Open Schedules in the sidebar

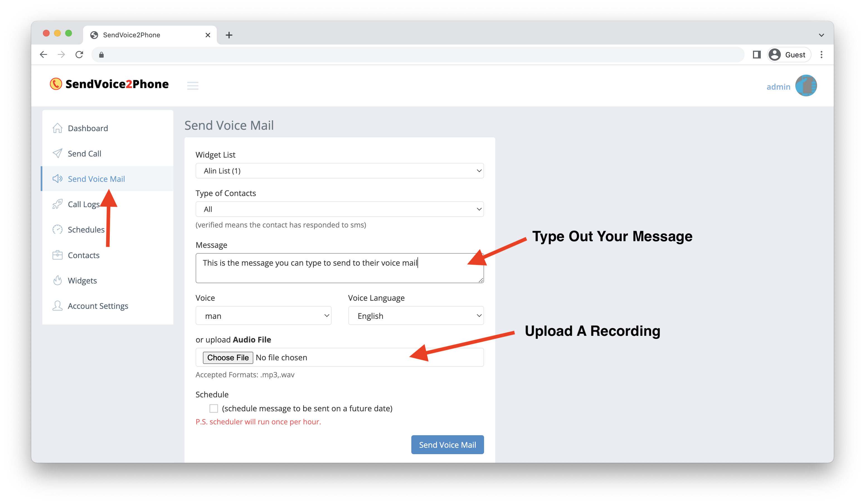pyautogui.click(x=108, y=229)
